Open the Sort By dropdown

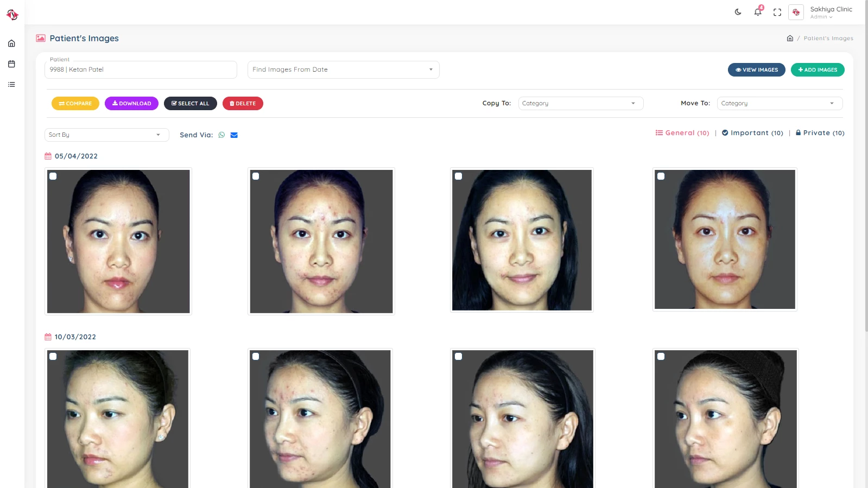tap(106, 135)
